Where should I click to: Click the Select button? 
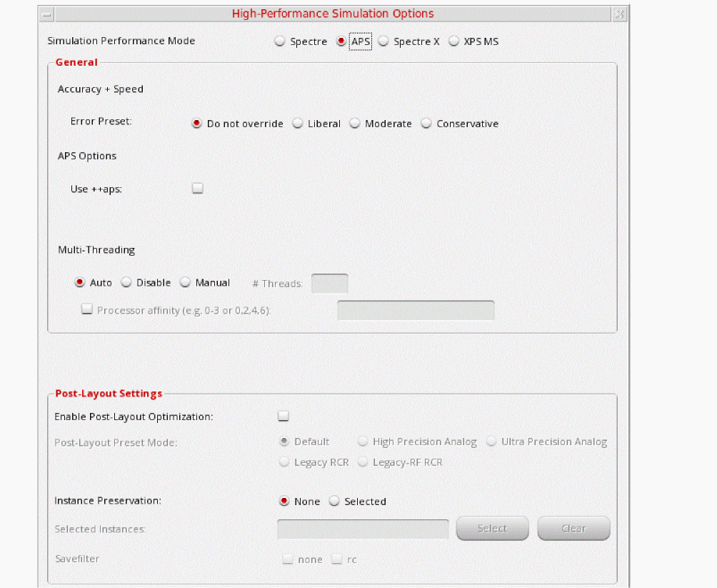click(x=493, y=529)
